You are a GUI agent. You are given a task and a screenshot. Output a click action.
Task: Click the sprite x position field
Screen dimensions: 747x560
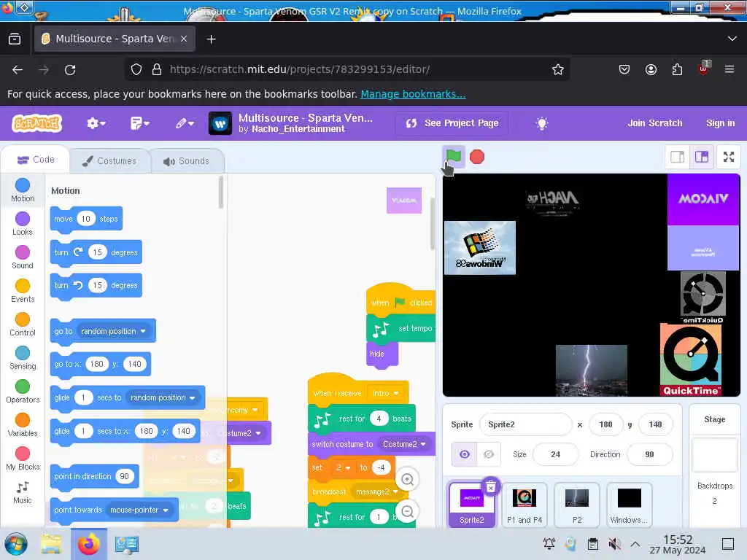coord(605,424)
